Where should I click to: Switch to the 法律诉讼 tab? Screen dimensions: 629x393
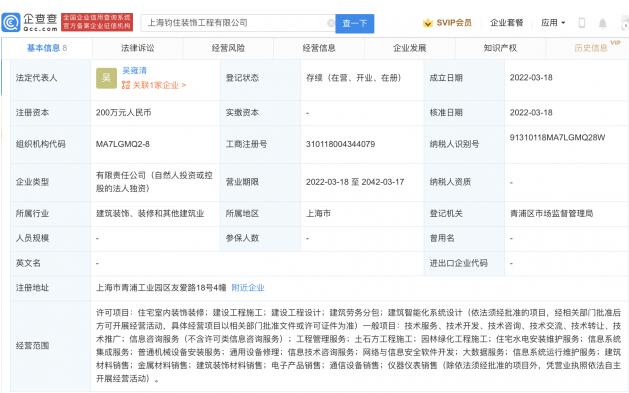(x=138, y=48)
